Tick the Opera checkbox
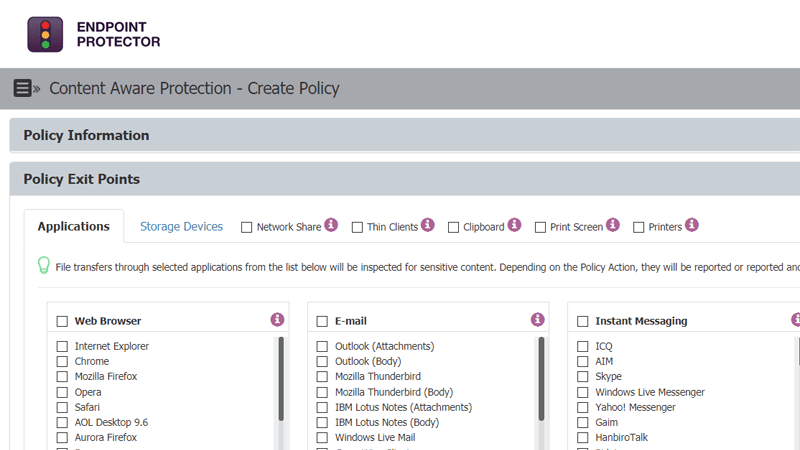 click(62, 392)
